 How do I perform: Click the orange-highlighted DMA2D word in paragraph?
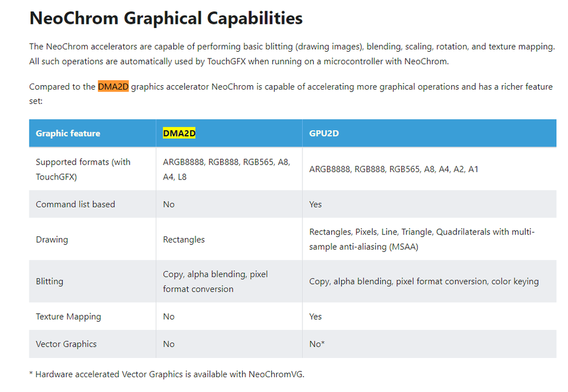(113, 87)
